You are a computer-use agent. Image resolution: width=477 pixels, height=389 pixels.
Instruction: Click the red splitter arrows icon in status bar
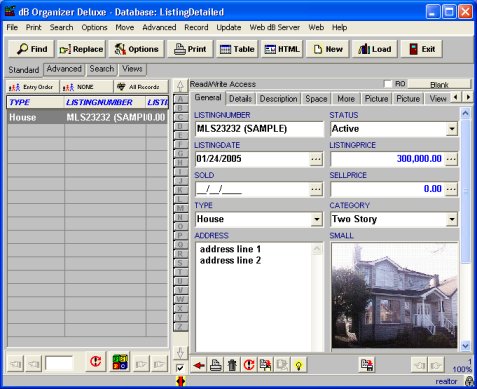click(x=180, y=382)
